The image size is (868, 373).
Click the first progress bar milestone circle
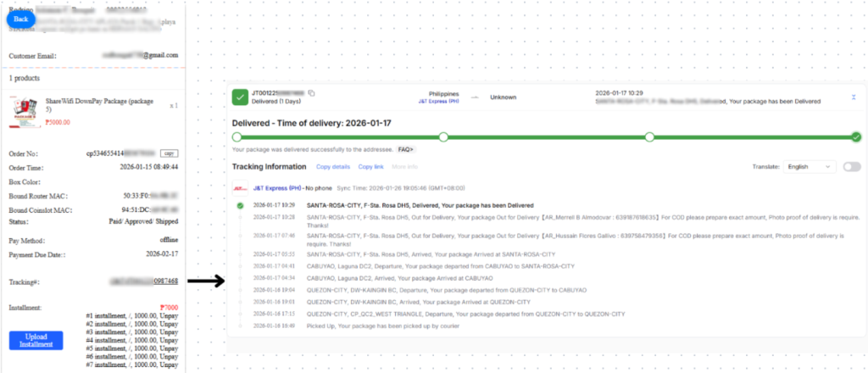[x=236, y=136]
